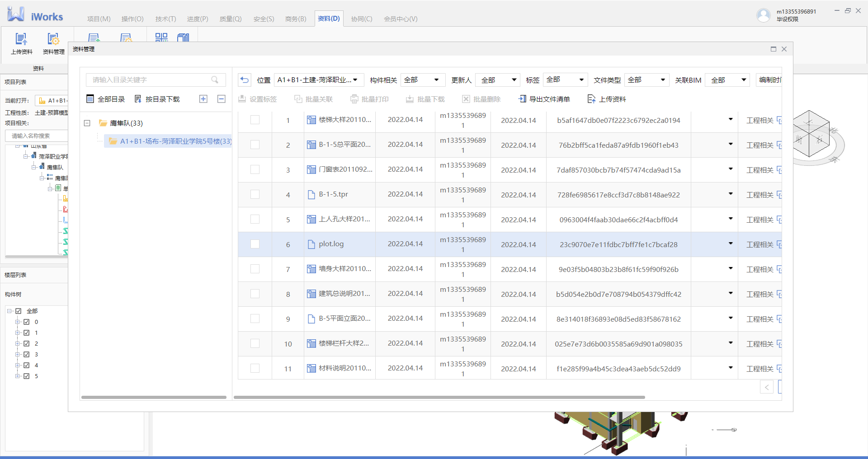
Task: Click the iWorks logo
Action: (x=35, y=15)
